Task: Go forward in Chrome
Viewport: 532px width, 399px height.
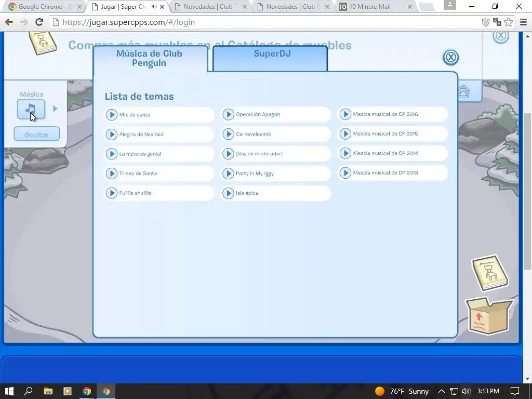Action: click(x=24, y=22)
